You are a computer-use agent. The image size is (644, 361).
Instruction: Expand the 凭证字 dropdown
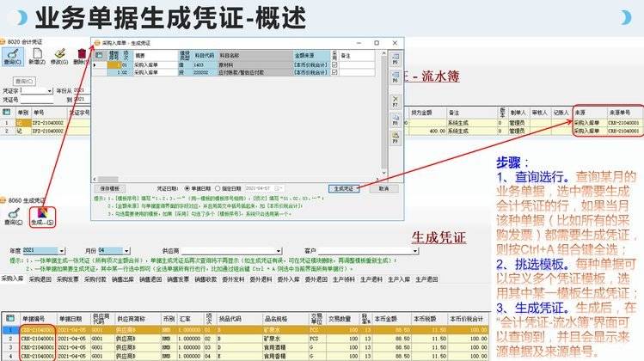(49, 89)
